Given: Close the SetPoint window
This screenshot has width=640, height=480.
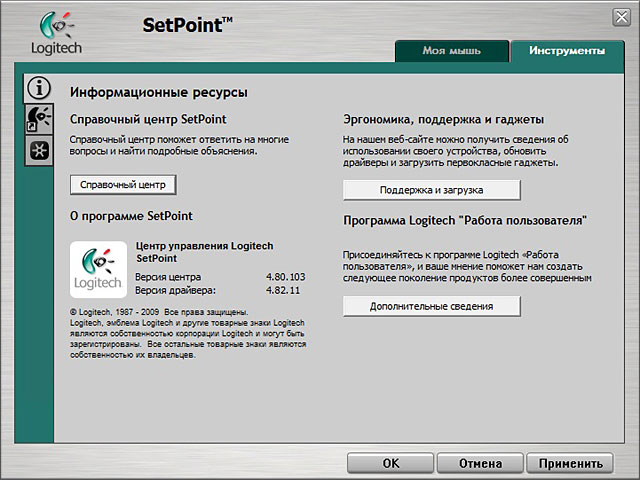Looking at the screenshot, I should click(622, 18).
